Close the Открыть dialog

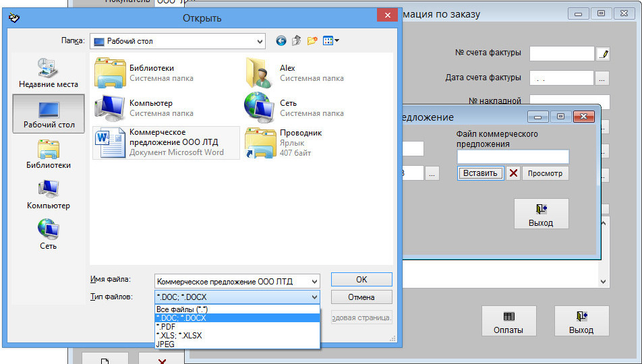click(x=387, y=16)
